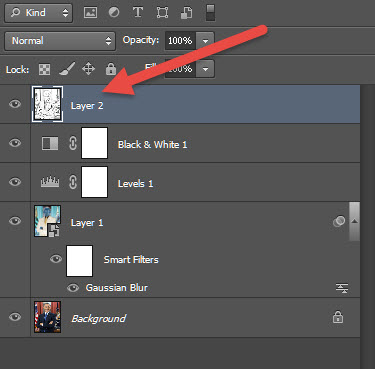Click Levels histogram adjustment icon
The image size is (375, 369).
(x=50, y=182)
